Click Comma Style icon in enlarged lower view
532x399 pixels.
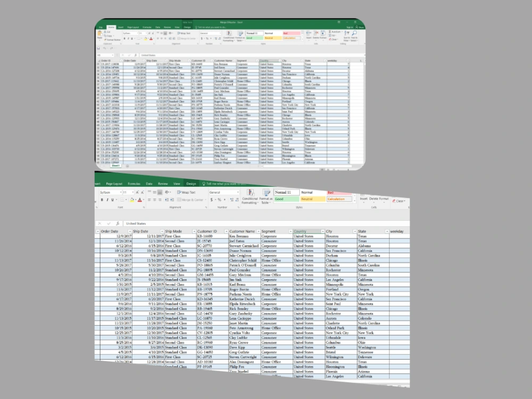click(225, 200)
